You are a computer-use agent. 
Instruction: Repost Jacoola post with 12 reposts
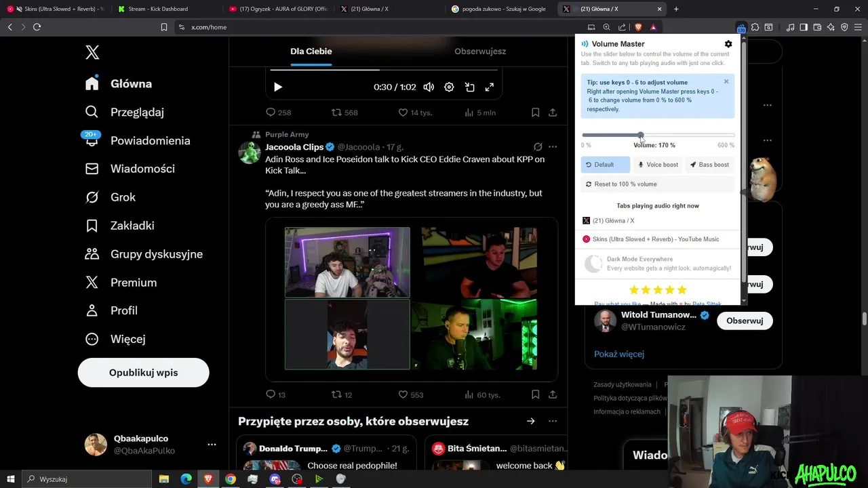[341, 394]
